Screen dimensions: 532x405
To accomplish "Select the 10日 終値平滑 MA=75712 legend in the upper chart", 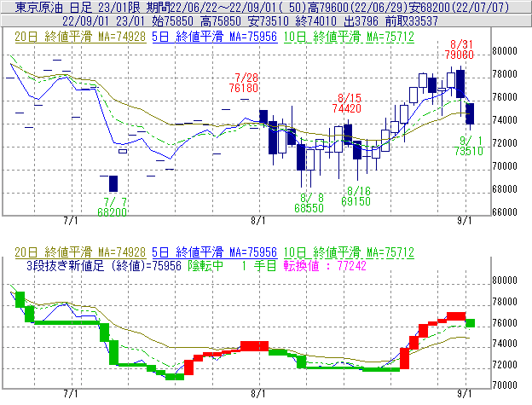I will 349,37.
